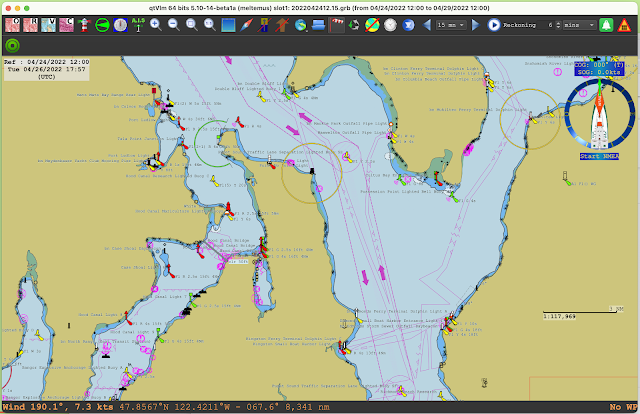Select the red-blue compass needle tool

coord(246,25)
